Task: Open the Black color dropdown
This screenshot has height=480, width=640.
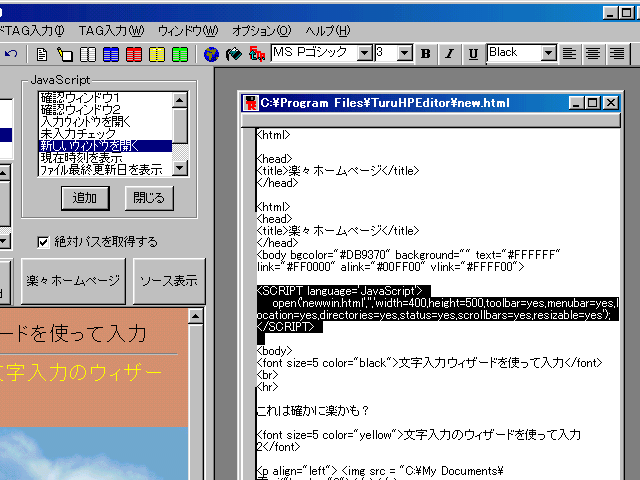Action: [549, 53]
